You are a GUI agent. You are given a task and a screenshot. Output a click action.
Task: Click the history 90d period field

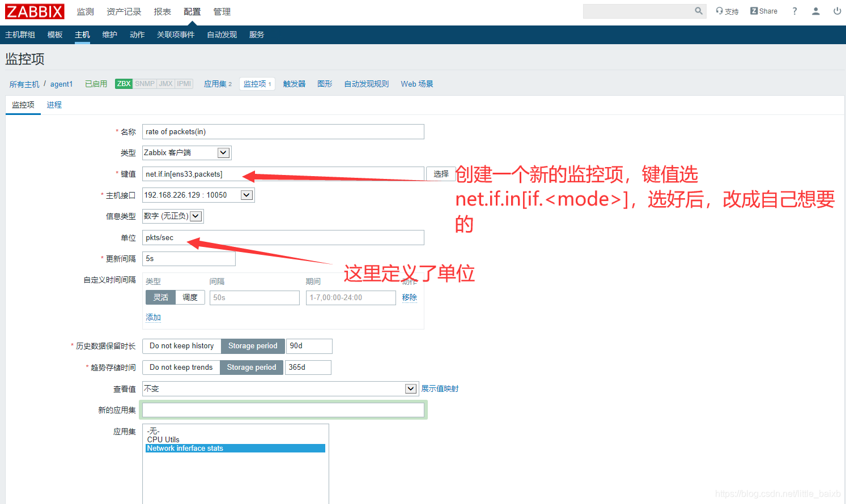309,346
